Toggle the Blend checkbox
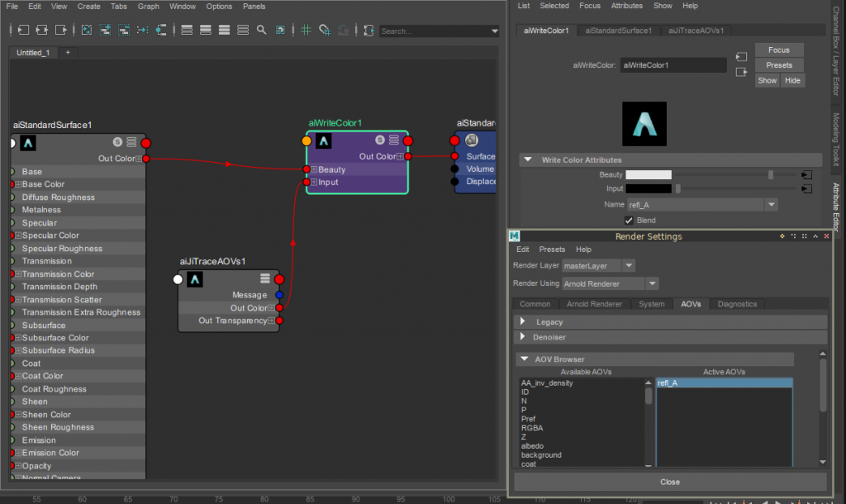846x504 pixels. [630, 221]
